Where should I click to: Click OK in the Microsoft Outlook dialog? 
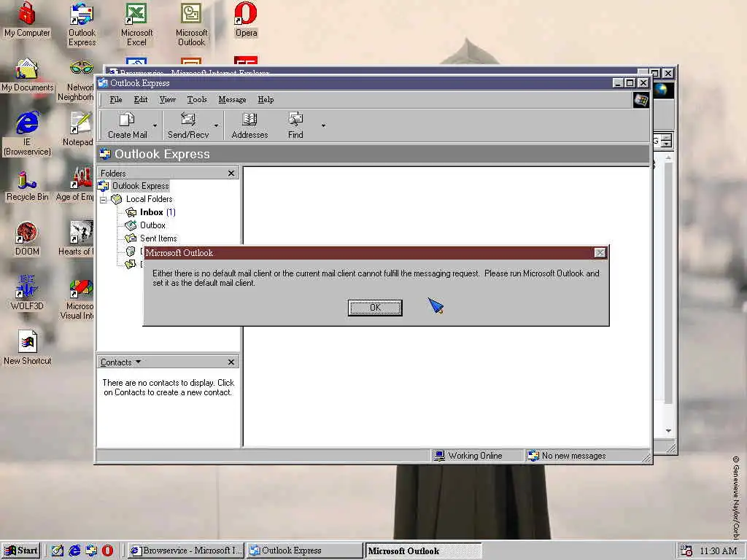(x=375, y=308)
